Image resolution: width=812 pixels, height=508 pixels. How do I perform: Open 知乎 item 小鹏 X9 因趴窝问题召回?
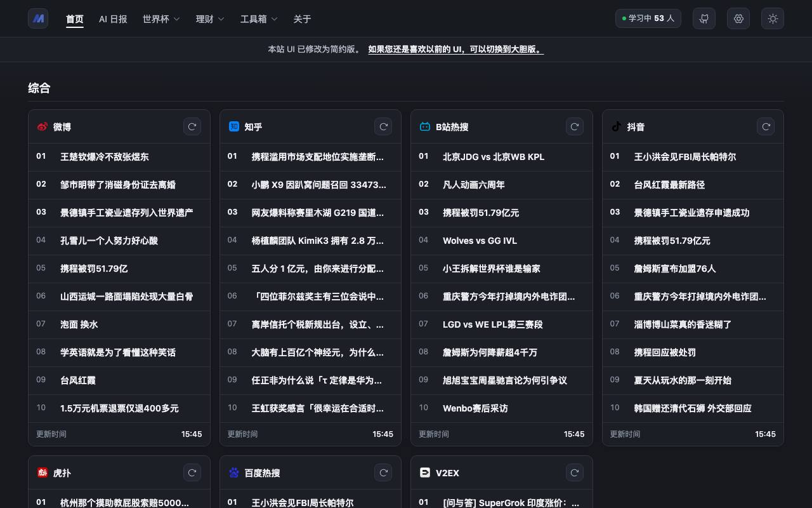(x=310, y=185)
